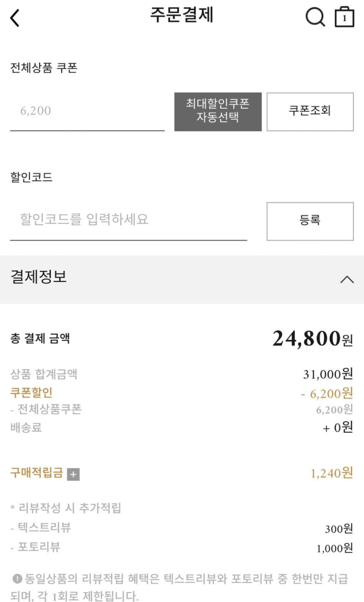This screenshot has height=602, width=364.
Task: Click the 할인코드를 입력하세요 input field
Action: 128,219
